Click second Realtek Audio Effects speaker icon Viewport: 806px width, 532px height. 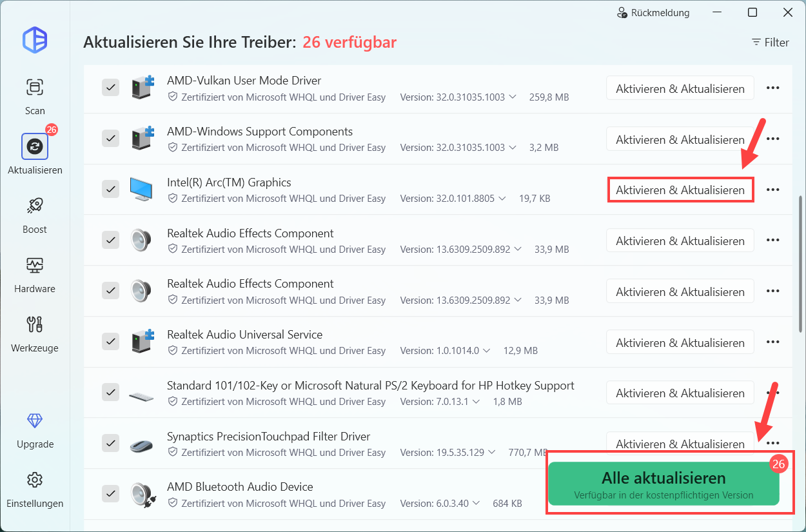coord(141,291)
